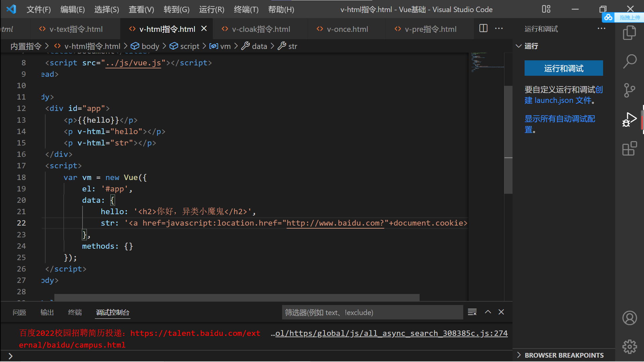Switch to v-pre指令.html tab

coord(430,29)
